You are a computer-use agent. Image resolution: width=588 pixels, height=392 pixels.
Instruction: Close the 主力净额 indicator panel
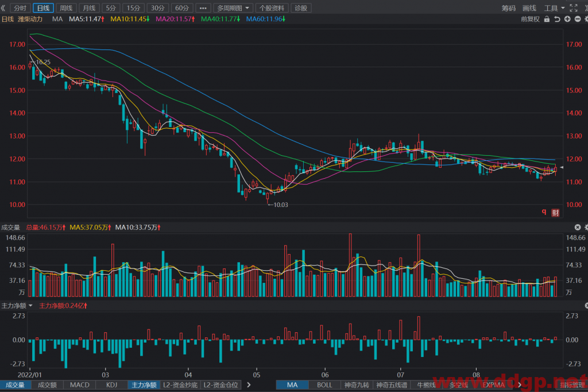pos(586,306)
